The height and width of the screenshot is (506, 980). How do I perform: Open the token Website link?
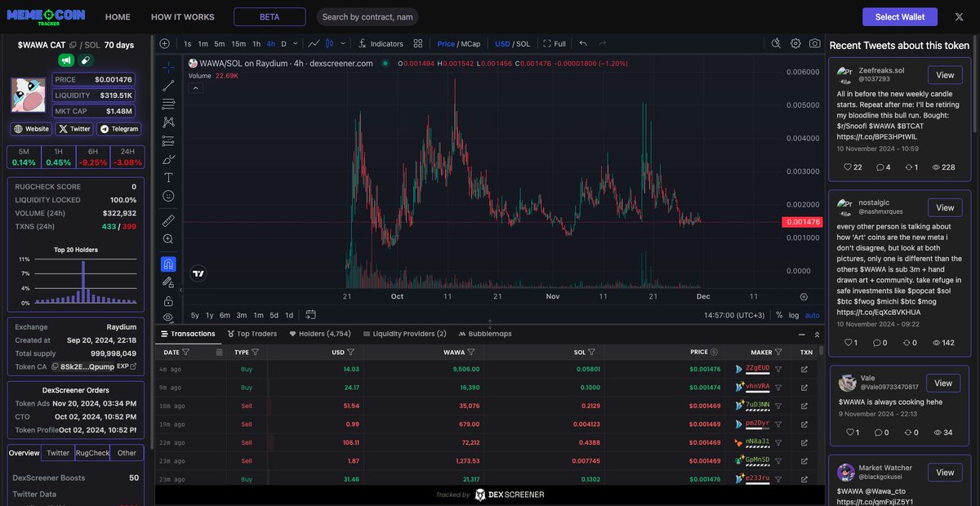pos(31,129)
